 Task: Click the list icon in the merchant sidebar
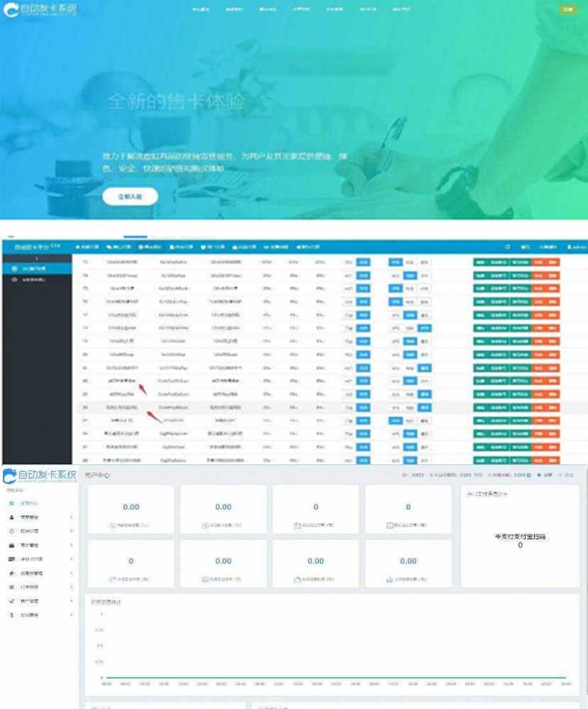12,587
